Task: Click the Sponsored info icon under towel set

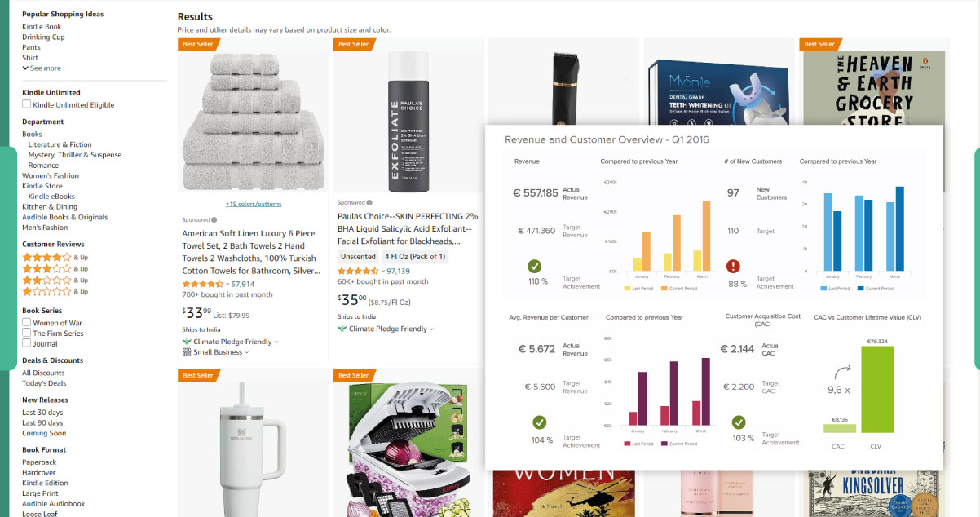Action: [x=214, y=219]
